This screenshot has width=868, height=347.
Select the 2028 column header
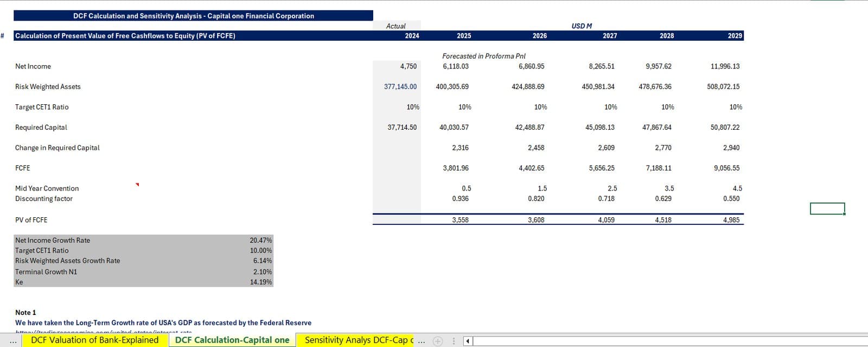[x=667, y=36]
